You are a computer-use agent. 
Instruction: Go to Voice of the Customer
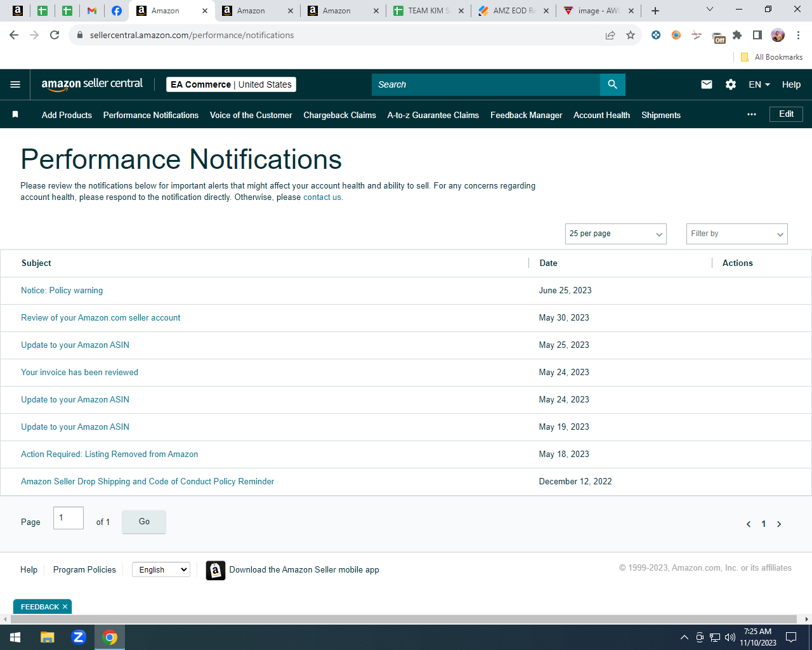[x=251, y=115]
